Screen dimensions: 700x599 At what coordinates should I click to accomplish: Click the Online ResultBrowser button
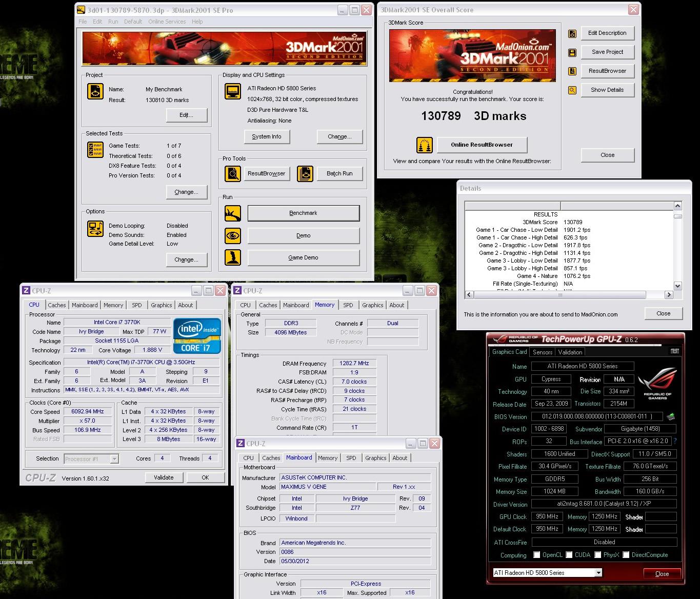coord(482,145)
